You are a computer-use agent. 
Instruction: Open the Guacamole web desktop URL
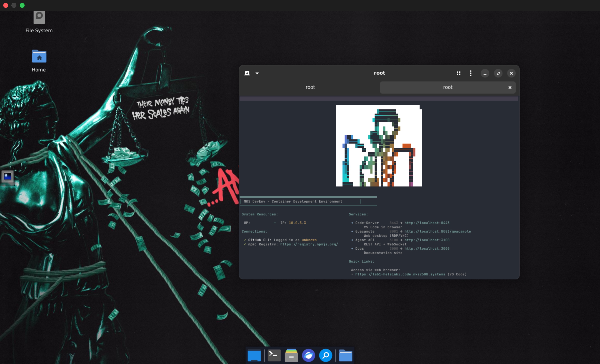(437, 231)
